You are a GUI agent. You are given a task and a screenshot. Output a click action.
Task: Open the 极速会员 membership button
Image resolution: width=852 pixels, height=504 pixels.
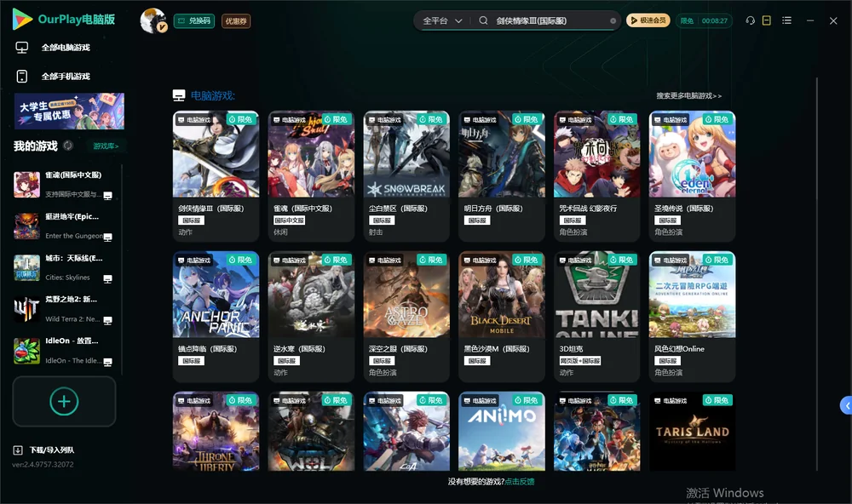tap(648, 20)
